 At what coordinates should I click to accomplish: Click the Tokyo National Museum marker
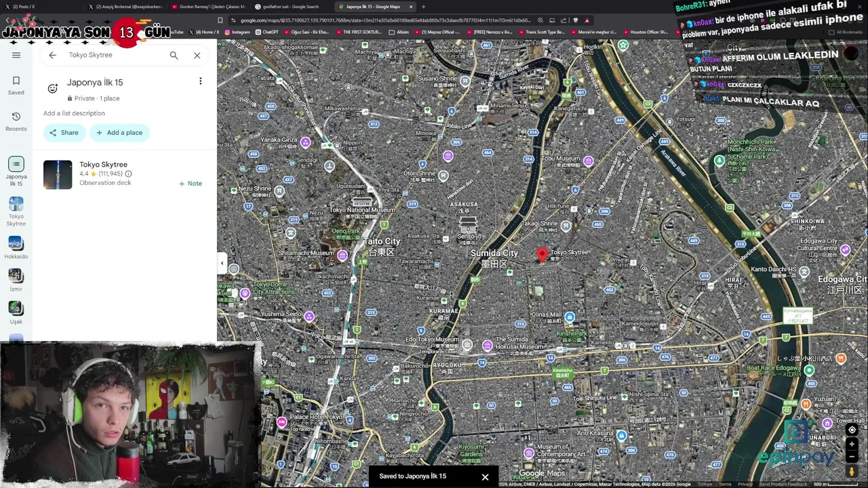tap(361, 201)
